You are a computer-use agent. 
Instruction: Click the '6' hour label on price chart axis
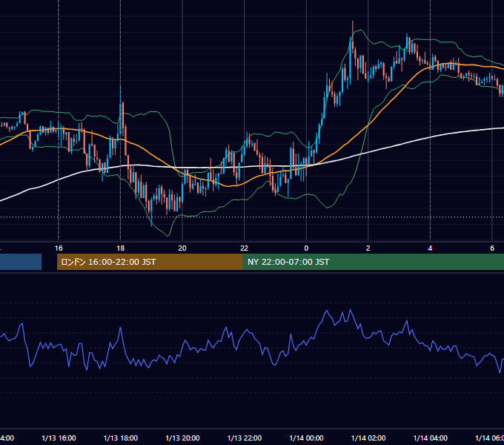492,248
